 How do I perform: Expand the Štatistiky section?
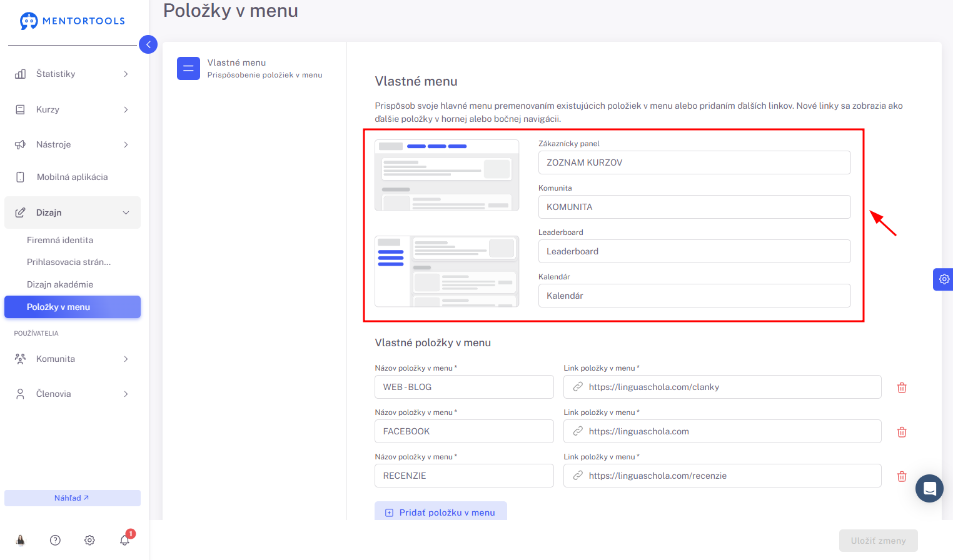tap(73, 74)
